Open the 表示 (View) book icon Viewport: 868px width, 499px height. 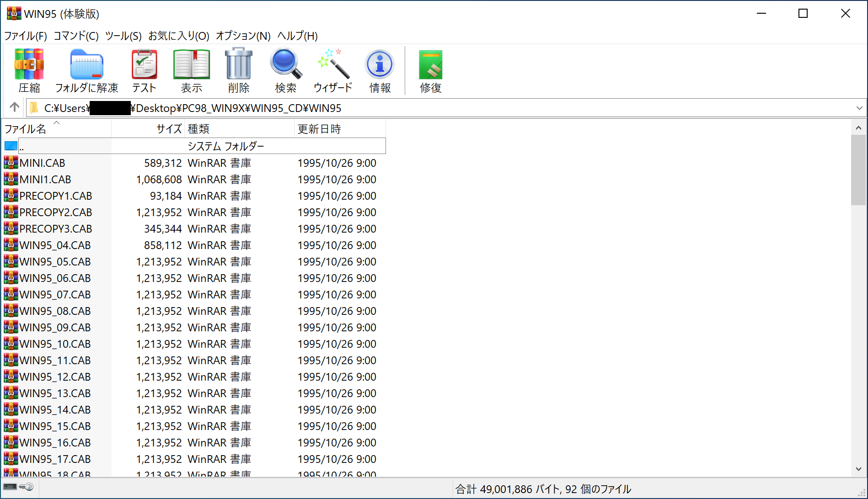(x=191, y=65)
